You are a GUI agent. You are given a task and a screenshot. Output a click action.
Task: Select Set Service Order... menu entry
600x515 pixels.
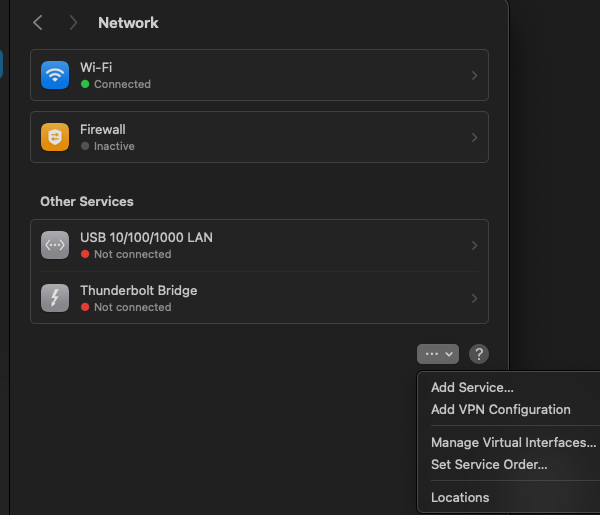click(489, 464)
